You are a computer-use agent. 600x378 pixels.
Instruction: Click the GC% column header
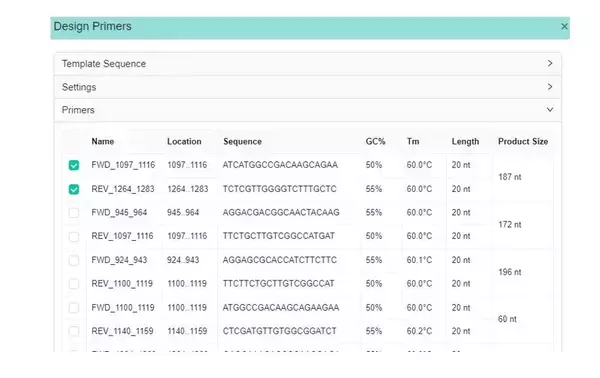[x=375, y=142]
